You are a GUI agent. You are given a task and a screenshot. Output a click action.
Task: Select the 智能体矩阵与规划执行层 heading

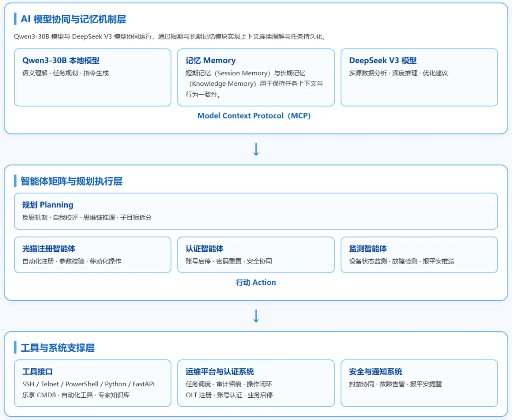72,181
